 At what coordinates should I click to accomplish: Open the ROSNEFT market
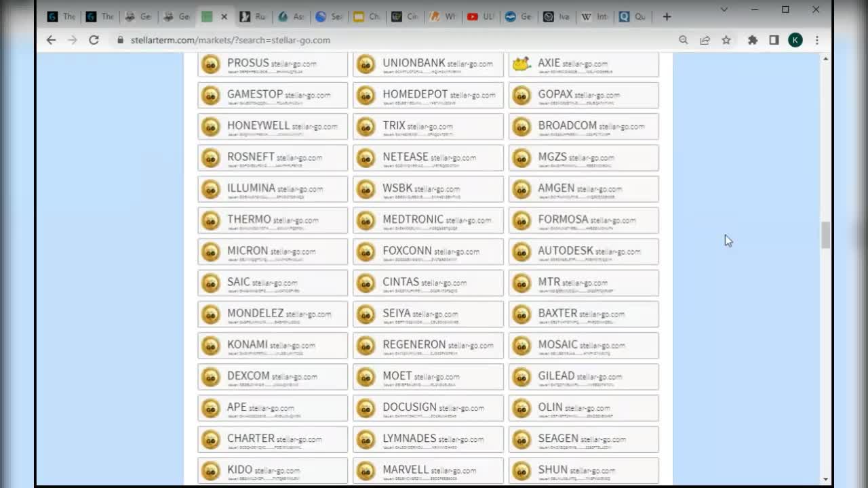pos(273,158)
